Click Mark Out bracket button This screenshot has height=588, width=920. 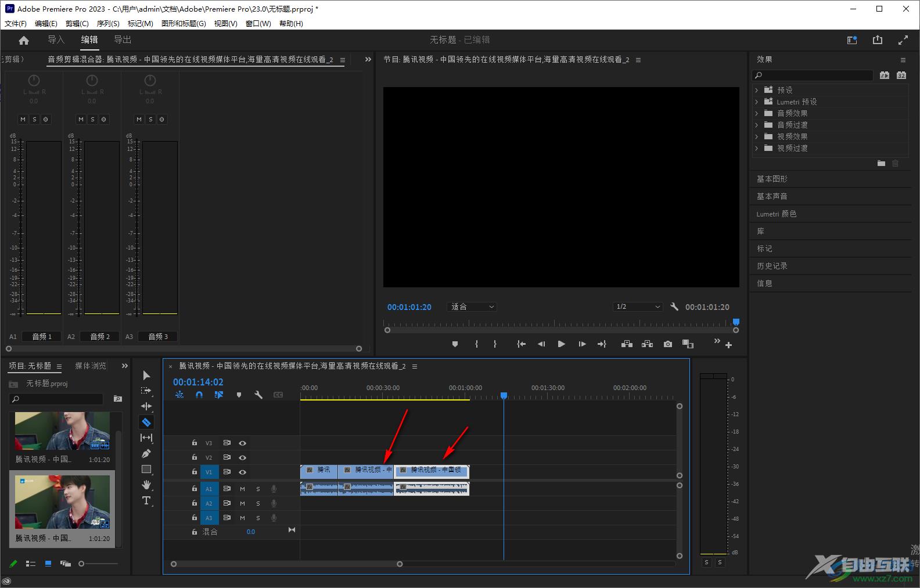495,344
